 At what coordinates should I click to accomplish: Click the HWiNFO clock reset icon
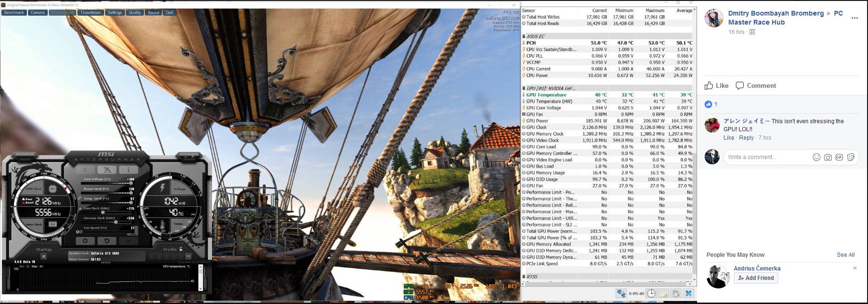point(651,294)
